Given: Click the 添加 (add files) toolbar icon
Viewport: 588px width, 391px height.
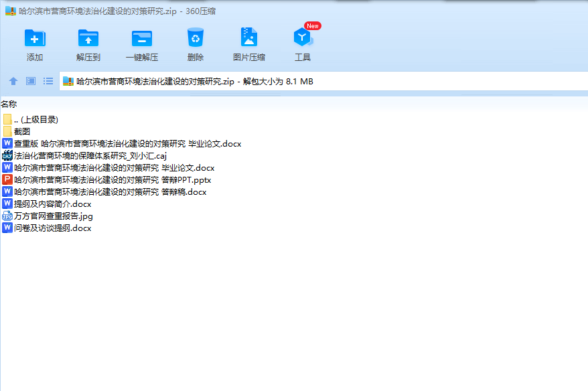Looking at the screenshot, I should click(x=35, y=38).
